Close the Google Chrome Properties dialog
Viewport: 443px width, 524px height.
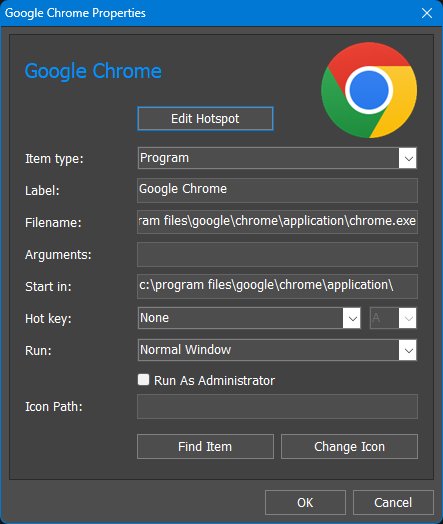coord(427,13)
